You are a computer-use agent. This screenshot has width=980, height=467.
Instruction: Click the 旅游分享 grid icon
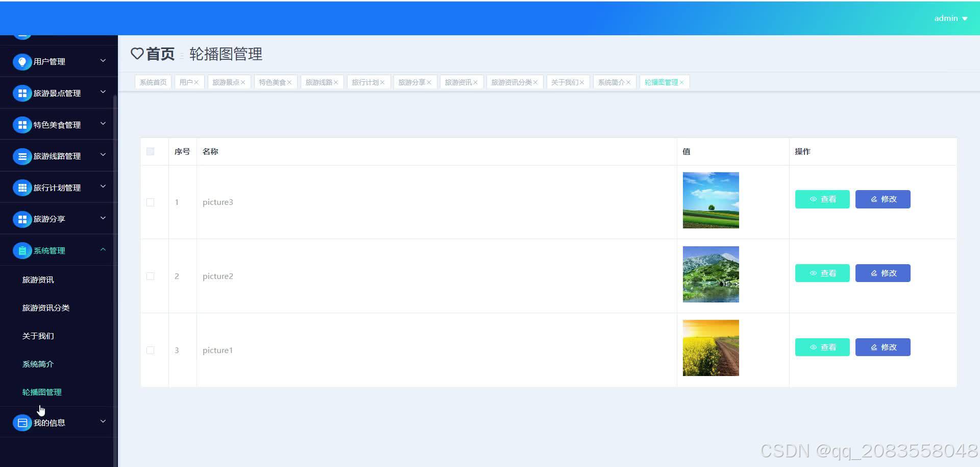click(22, 219)
